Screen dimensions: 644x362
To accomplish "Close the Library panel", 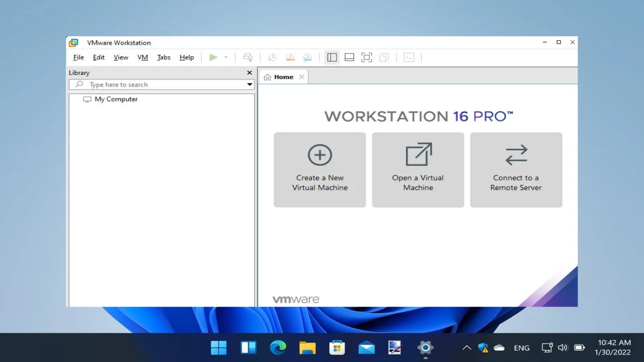I will click(250, 73).
